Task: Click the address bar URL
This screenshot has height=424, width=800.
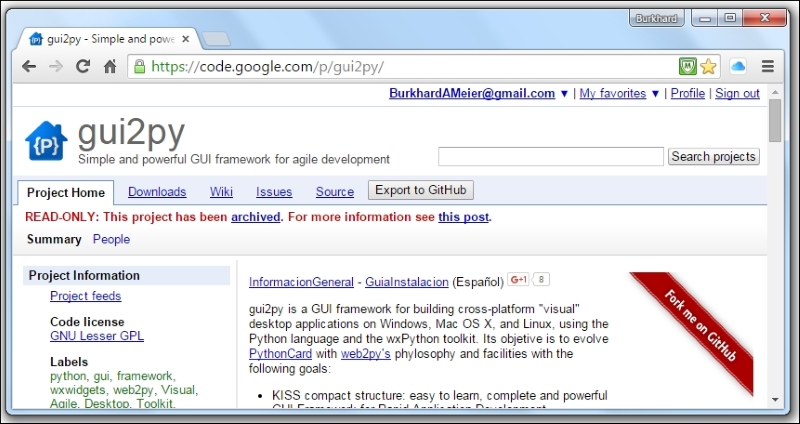Action: (267, 66)
